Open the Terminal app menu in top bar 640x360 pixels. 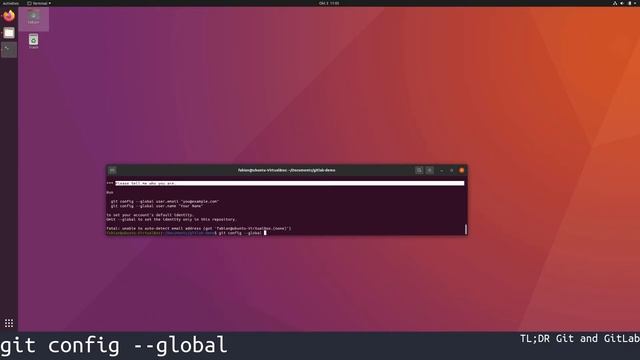(39, 3)
